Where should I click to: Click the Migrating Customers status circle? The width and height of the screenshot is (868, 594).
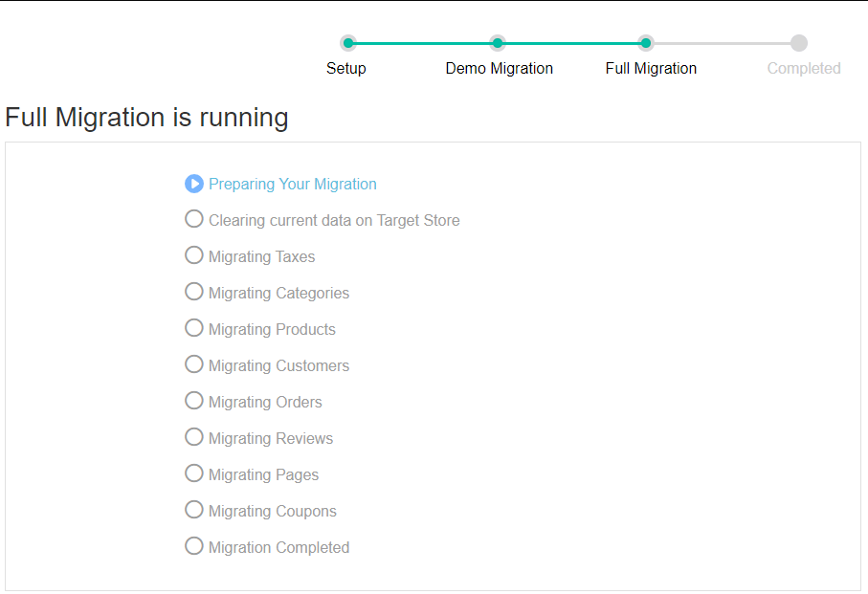click(194, 364)
